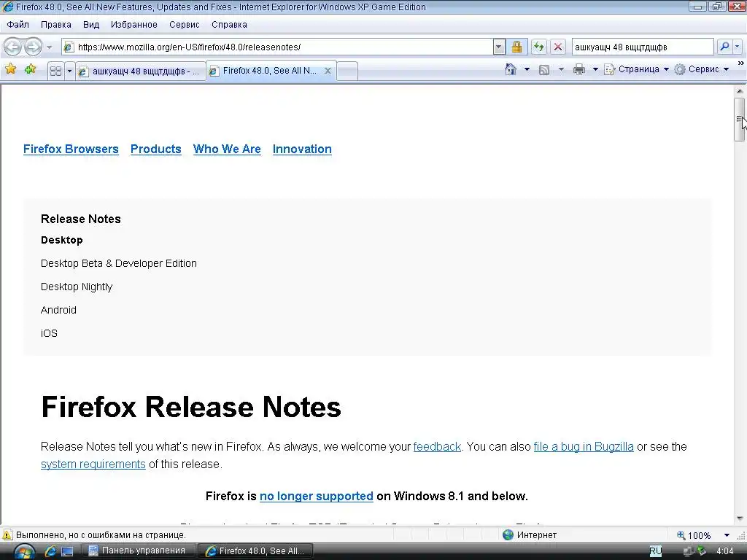Select Android release notes entry
Image resolution: width=747 pixels, height=560 pixels.
[58, 310]
